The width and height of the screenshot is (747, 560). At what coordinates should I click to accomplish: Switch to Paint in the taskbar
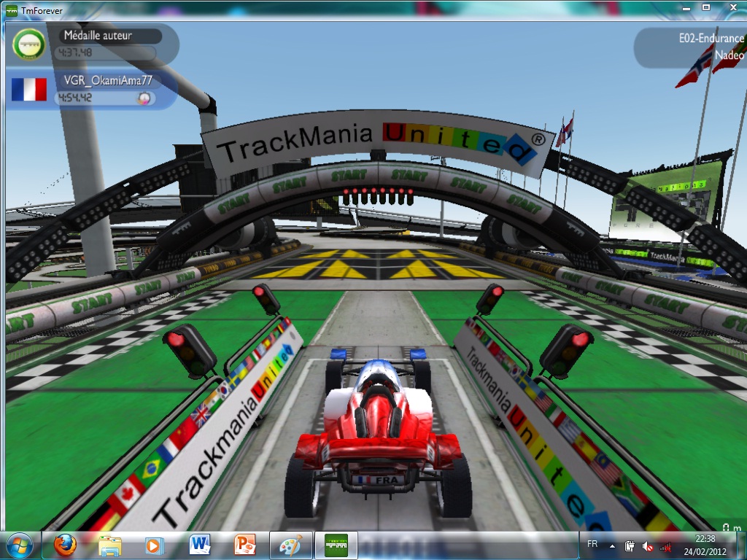tap(290, 545)
